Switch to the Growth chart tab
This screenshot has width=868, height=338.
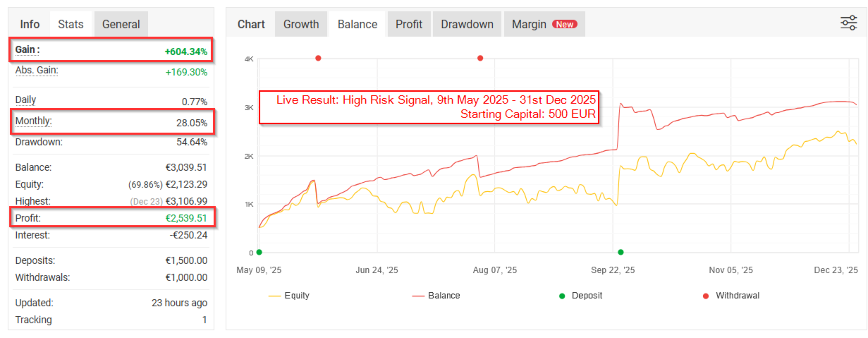[301, 24]
